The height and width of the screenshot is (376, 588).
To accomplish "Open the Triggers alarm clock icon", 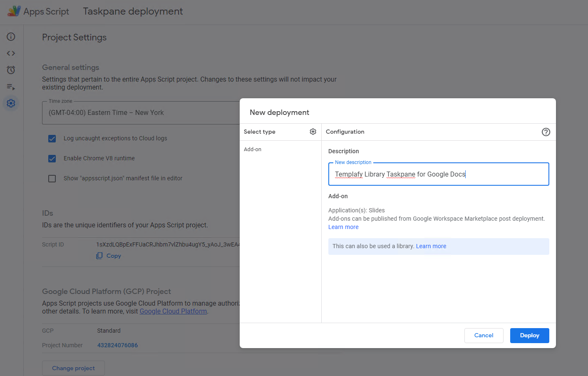I will [11, 70].
